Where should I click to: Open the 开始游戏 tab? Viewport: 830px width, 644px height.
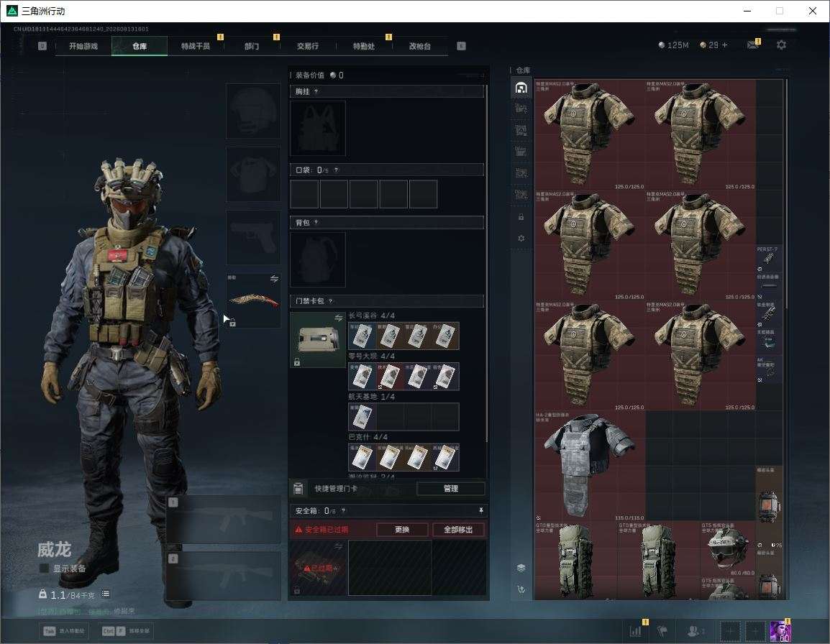point(83,46)
